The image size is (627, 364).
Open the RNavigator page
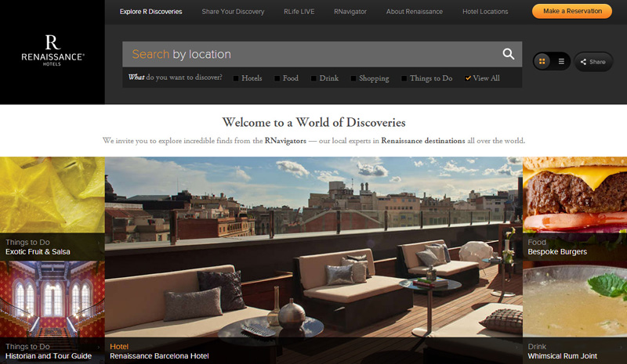point(350,12)
